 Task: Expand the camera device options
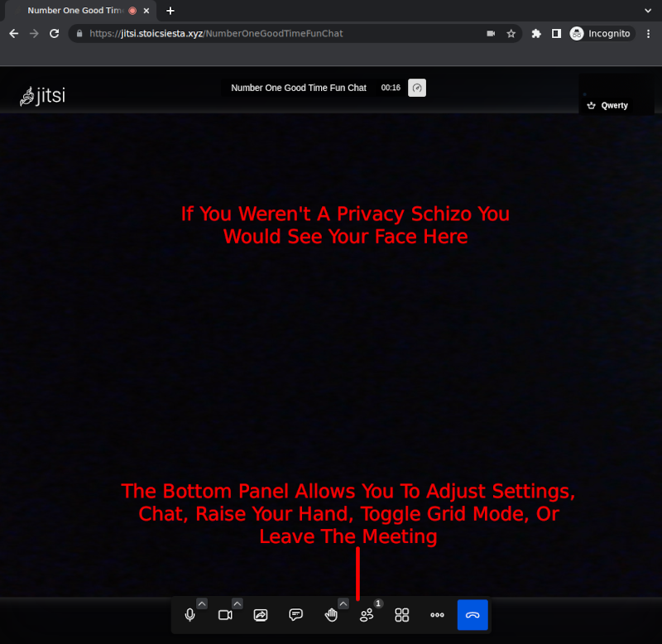tap(237, 603)
